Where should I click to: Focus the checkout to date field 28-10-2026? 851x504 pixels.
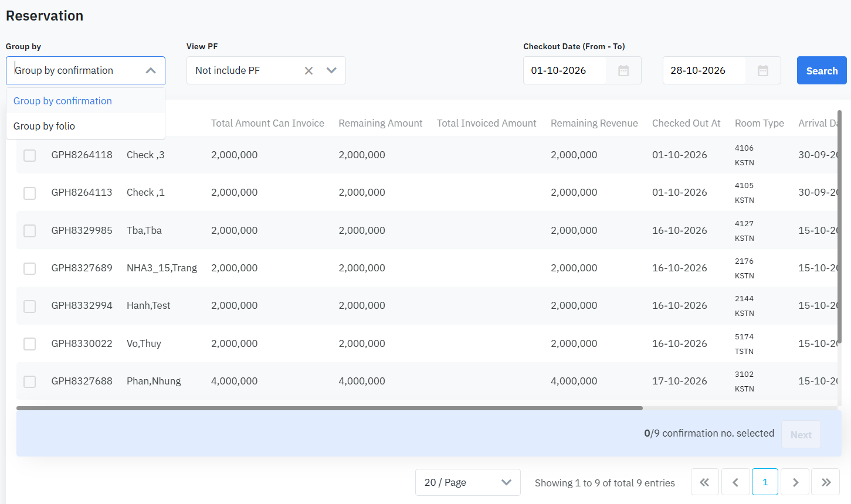[704, 70]
